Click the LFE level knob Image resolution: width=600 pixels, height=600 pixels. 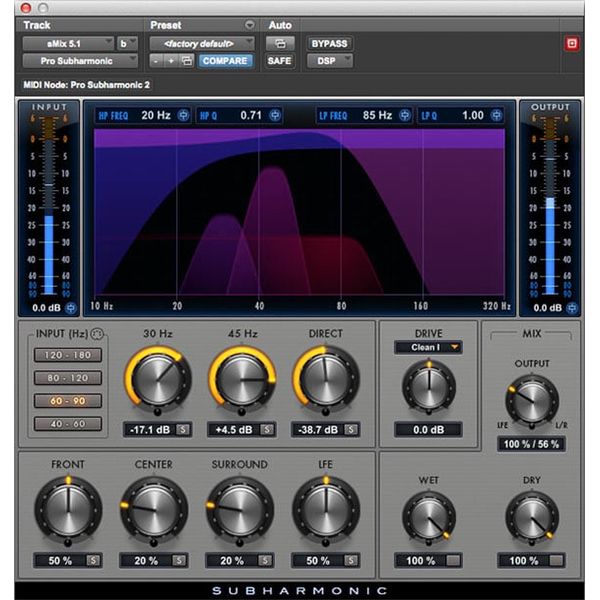point(326,510)
